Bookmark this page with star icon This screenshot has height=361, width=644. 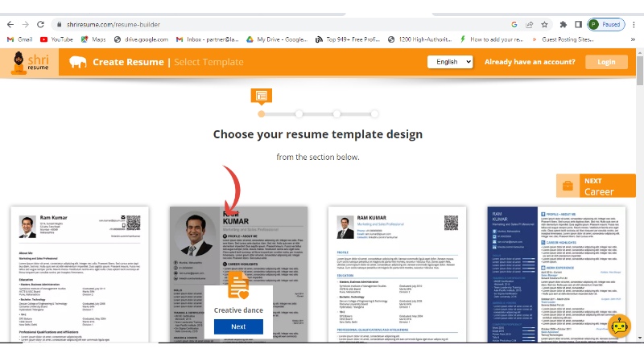(x=544, y=24)
